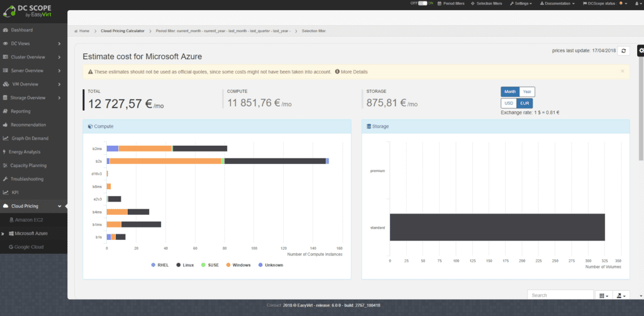Open the DCScope status dropdown
This screenshot has height=316, width=644.
coord(604,3)
